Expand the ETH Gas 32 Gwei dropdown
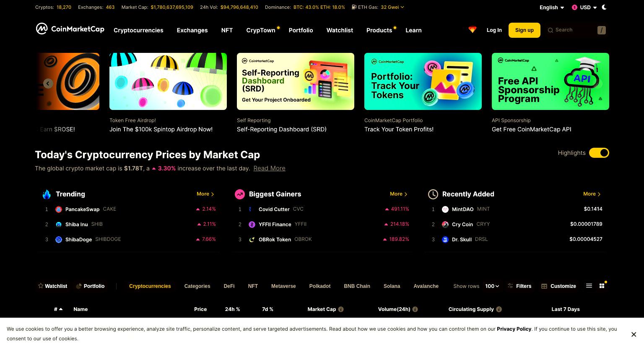The image size is (644, 350). point(392,7)
